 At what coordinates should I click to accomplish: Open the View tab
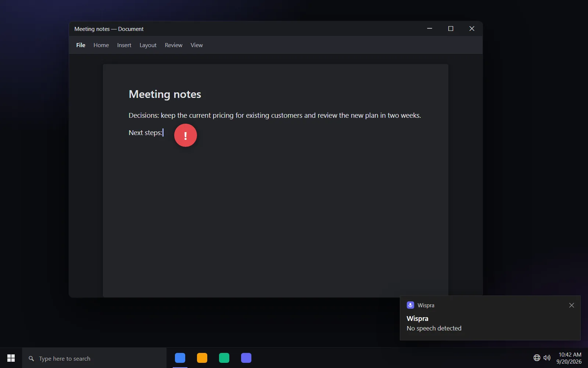(197, 45)
